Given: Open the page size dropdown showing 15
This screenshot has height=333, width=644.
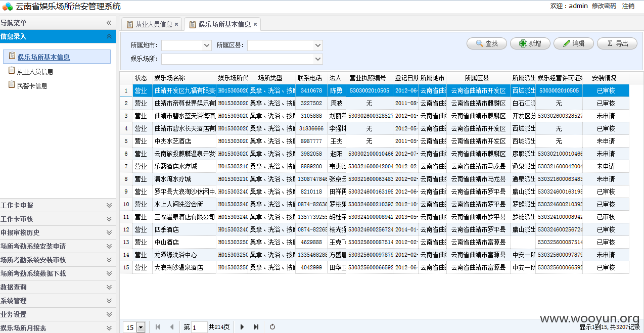Looking at the screenshot, I should coord(141,327).
